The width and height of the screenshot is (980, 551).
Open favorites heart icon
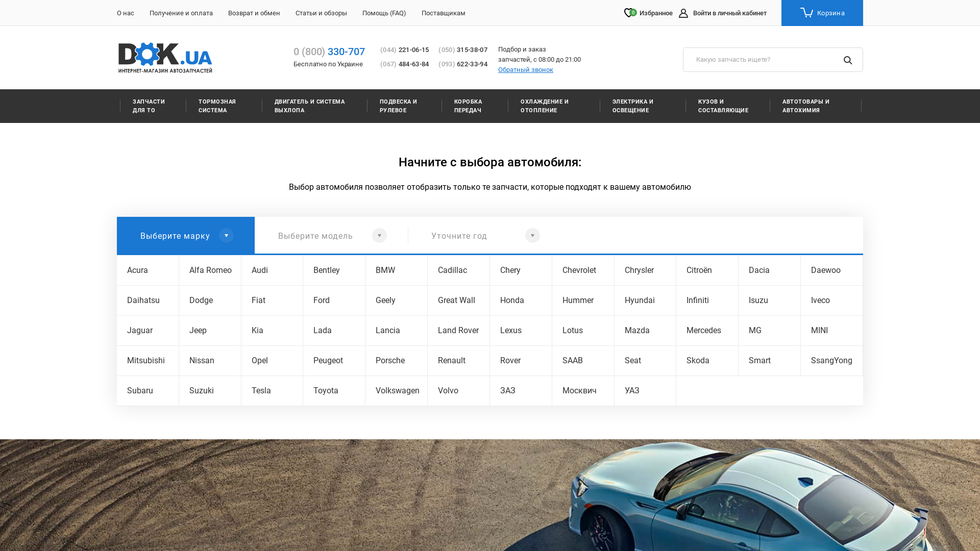point(630,13)
